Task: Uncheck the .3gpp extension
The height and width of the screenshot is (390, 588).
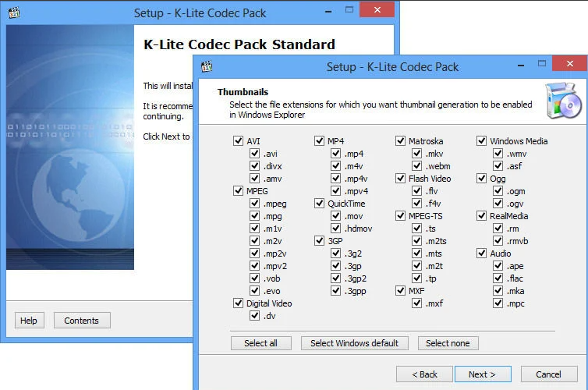Action: coord(335,291)
